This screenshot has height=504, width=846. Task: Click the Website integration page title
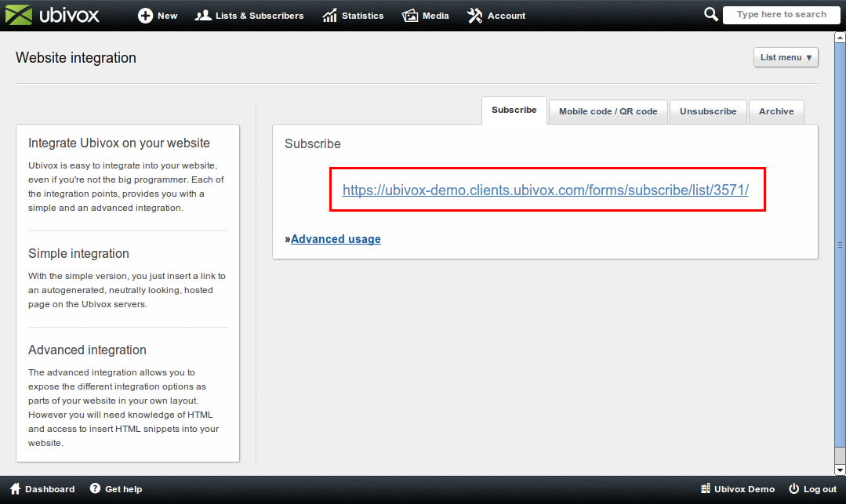point(76,58)
